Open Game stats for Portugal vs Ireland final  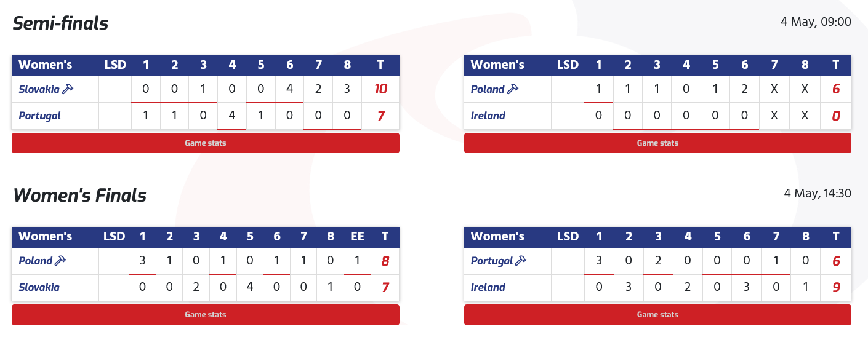[x=657, y=315]
